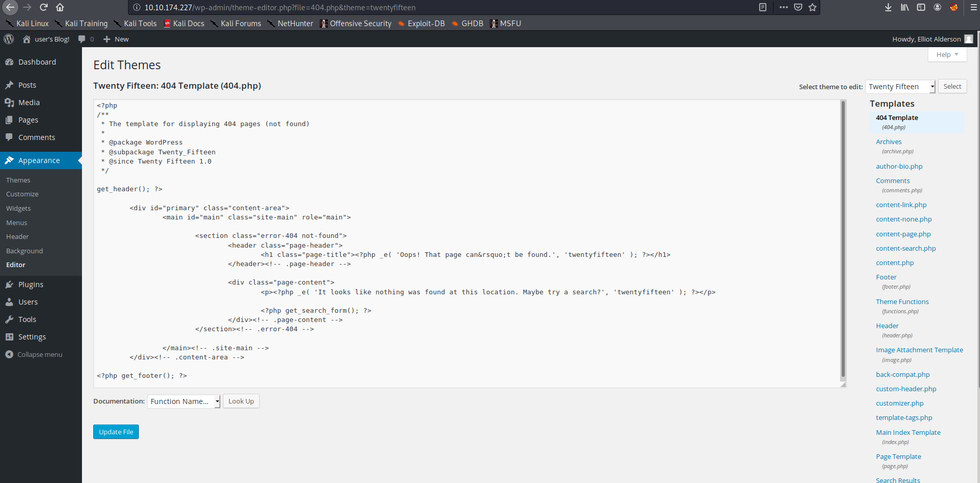Reload the page with refresh icon

pos(44,7)
